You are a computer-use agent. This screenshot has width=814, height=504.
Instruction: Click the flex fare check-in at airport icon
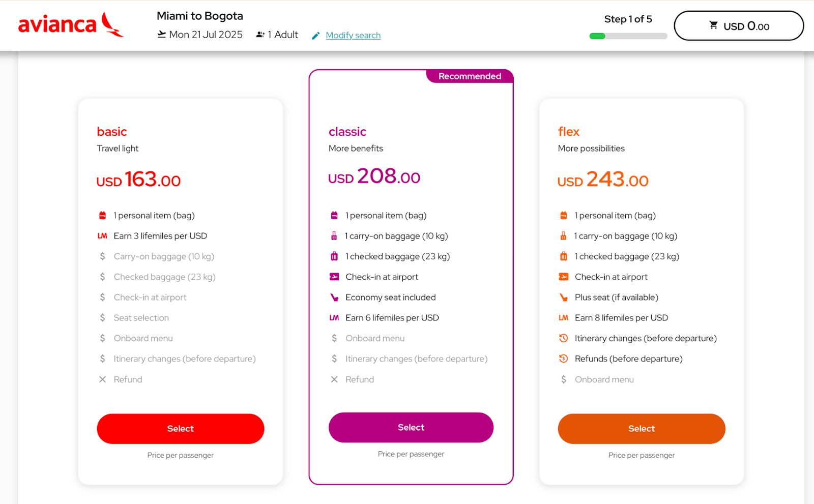tap(563, 277)
